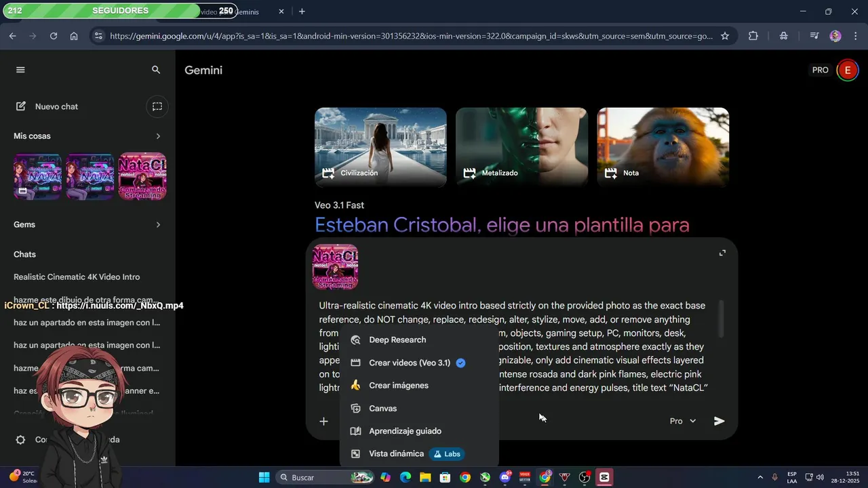Click the ESP LAA language indicator
The width and height of the screenshot is (868, 488).
[x=792, y=478]
